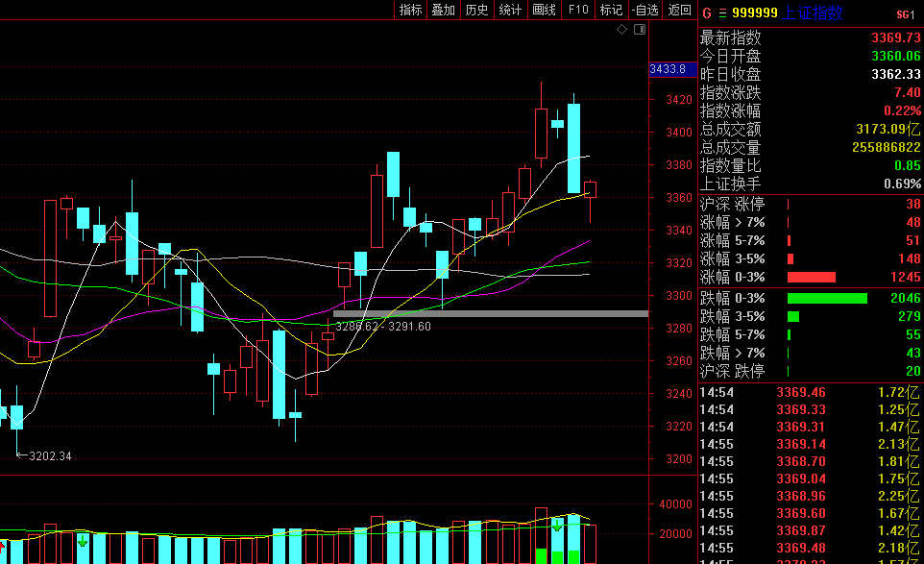Click the red G icon beside 999999

[707, 13]
